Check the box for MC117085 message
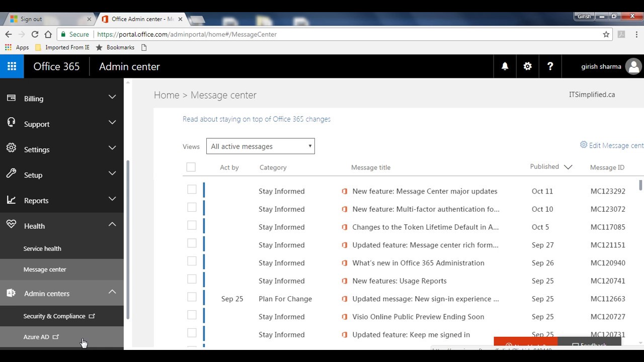The width and height of the screenshot is (644, 362). point(192,225)
